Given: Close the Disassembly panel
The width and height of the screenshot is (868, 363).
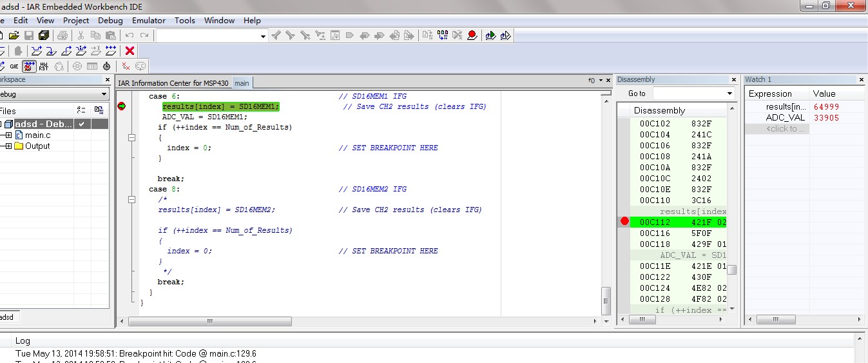Looking at the screenshot, I should pos(734,80).
